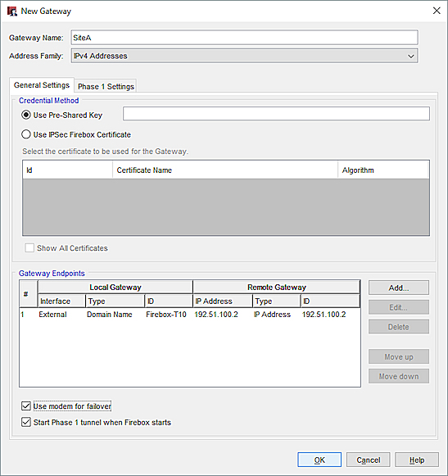Click the Gateway Name input field
Screen dimensions: 448x476
244,38
